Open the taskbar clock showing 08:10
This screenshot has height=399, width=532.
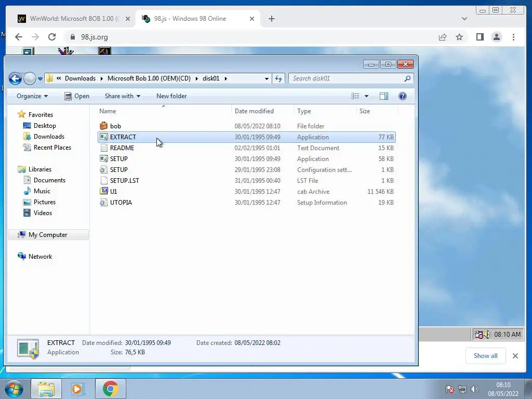pyautogui.click(x=503, y=389)
